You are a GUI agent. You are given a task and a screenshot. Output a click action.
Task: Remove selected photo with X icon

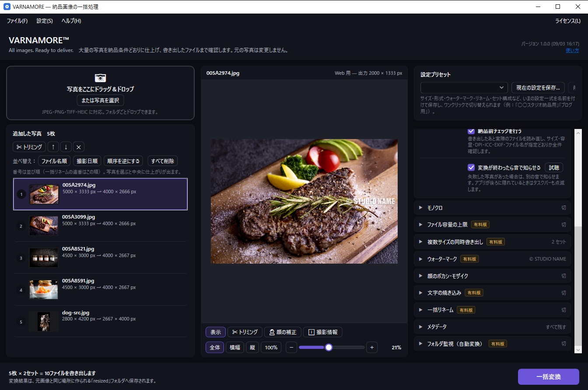click(78, 147)
